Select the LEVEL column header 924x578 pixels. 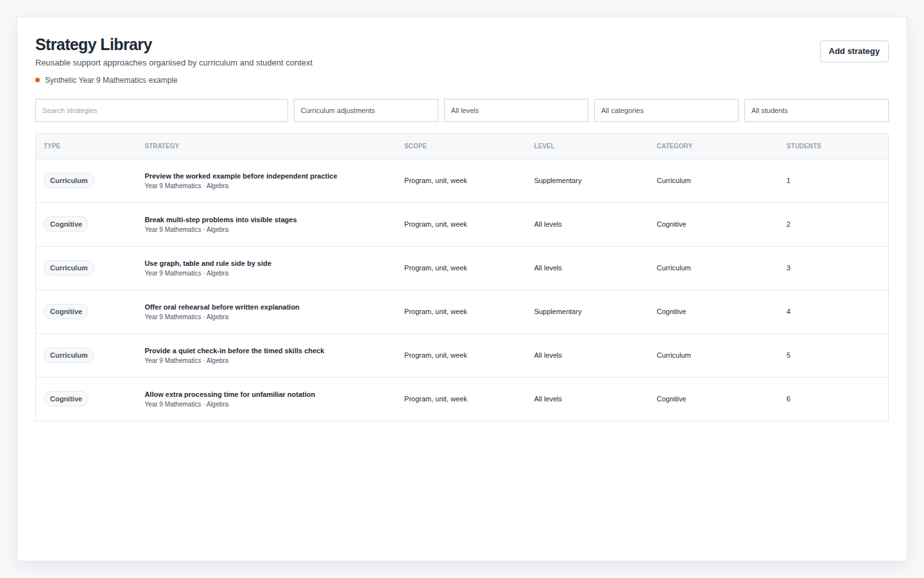click(x=544, y=146)
